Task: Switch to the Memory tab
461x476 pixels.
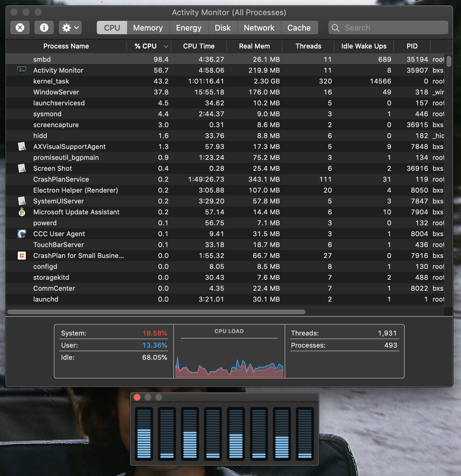Action: pos(148,28)
